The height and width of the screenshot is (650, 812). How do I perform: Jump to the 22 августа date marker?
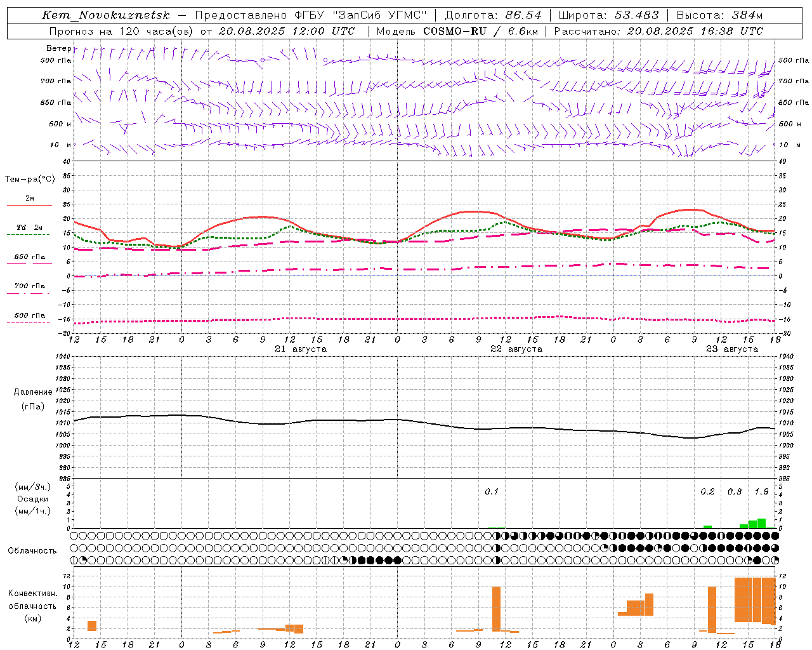click(516, 349)
